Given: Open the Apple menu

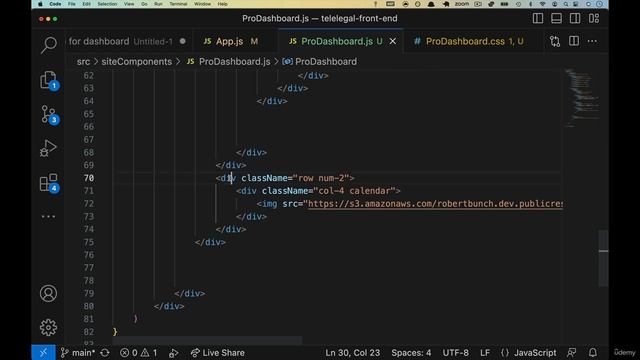Looking at the screenshot, I should pyautogui.click(x=40, y=4).
